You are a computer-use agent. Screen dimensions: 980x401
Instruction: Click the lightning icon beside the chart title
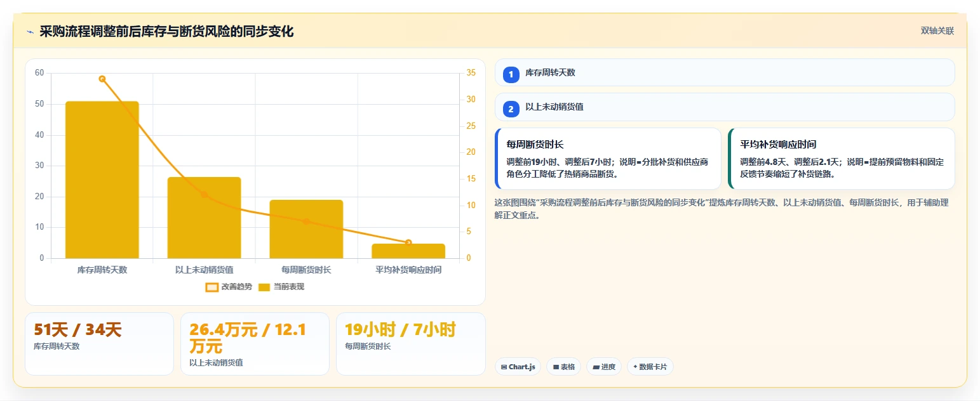point(30,32)
